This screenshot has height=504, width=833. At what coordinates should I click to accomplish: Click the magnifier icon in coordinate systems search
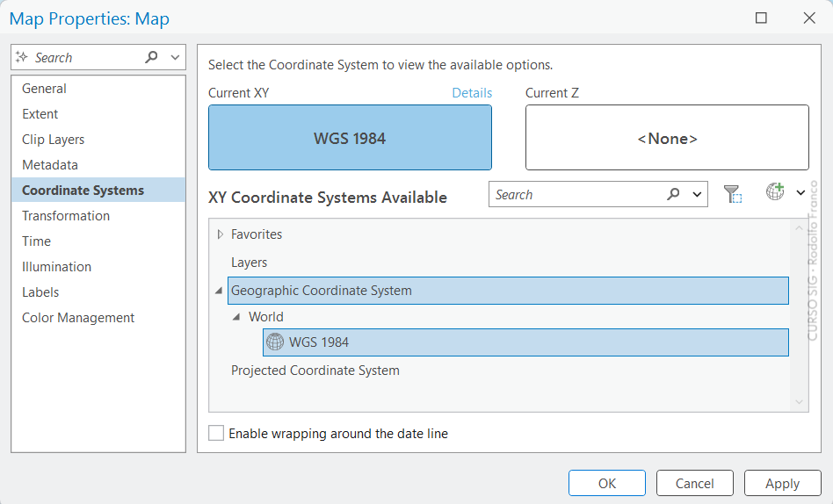(x=673, y=195)
